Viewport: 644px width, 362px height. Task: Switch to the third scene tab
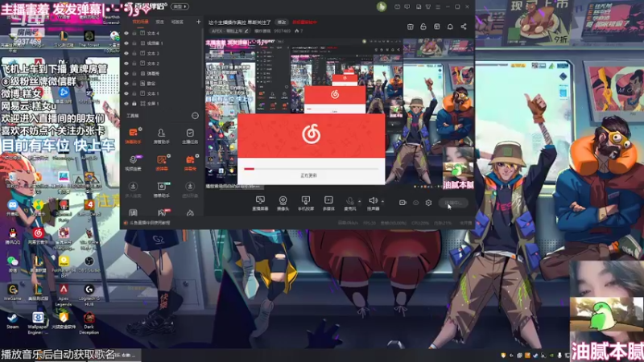(x=177, y=22)
